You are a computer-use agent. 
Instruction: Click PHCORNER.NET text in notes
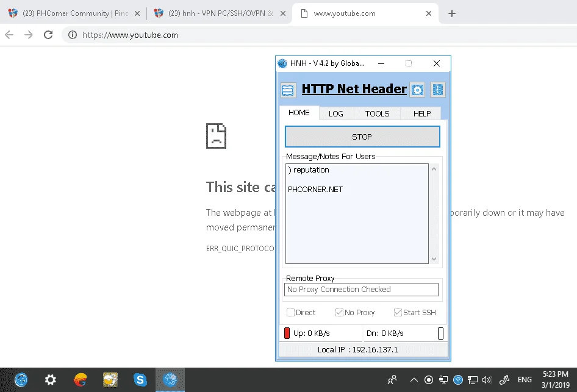point(315,190)
